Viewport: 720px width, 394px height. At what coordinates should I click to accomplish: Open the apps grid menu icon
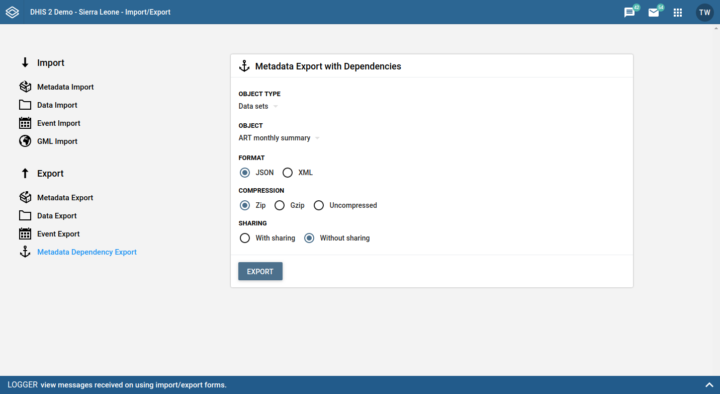click(x=678, y=12)
